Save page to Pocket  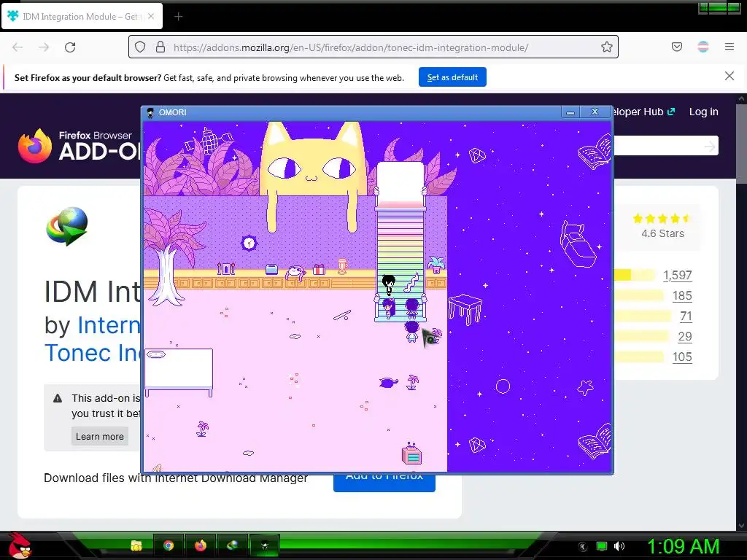tap(677, 47)
